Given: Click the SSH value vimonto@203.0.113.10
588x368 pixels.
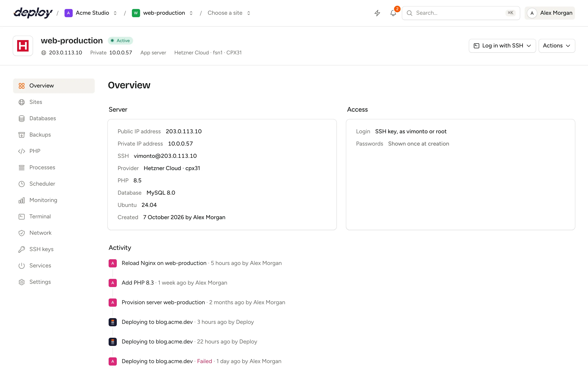Looking at the screenshot, I should (x=165, y=156).
